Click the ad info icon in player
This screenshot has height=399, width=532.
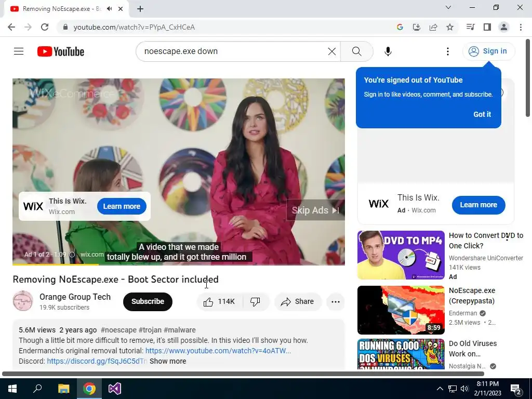[72, 255]
